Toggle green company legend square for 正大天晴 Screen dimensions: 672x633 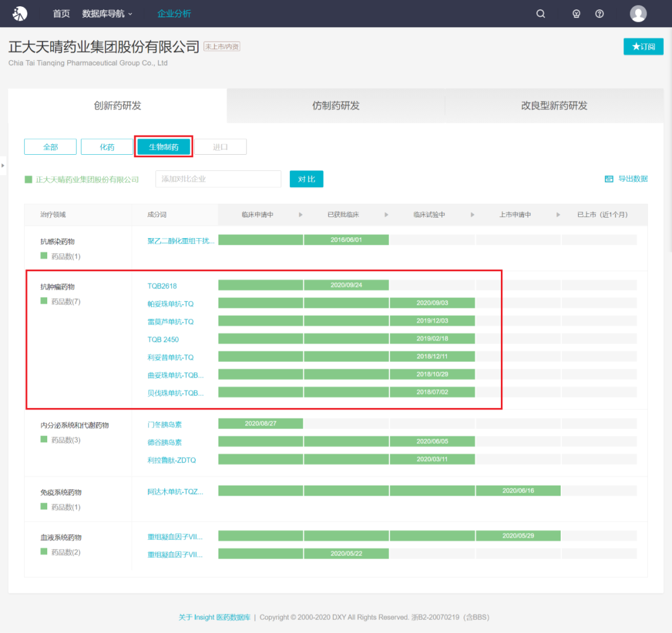click(28, 180)
